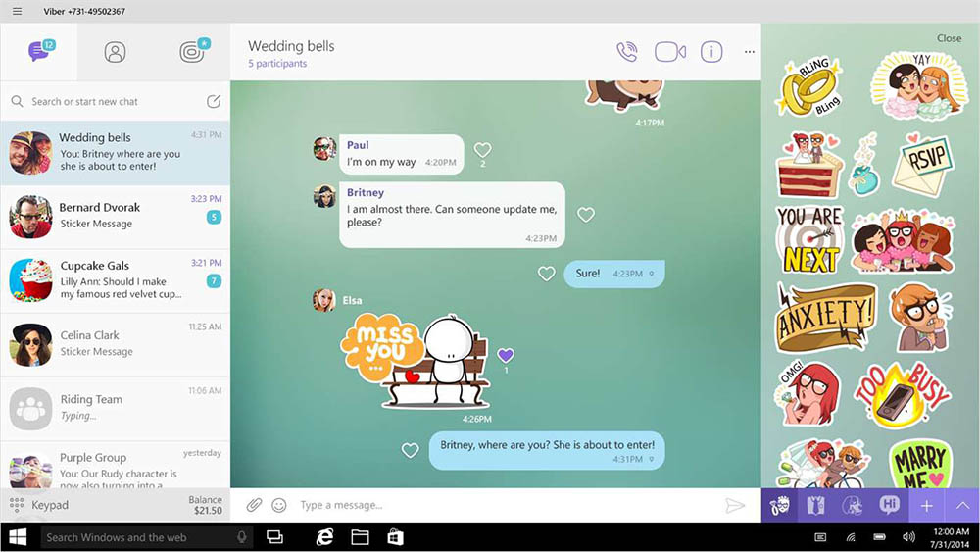Screen dimensions: 980x552
Task: Open the Purple Group conversation
Action: click(115, 465)
